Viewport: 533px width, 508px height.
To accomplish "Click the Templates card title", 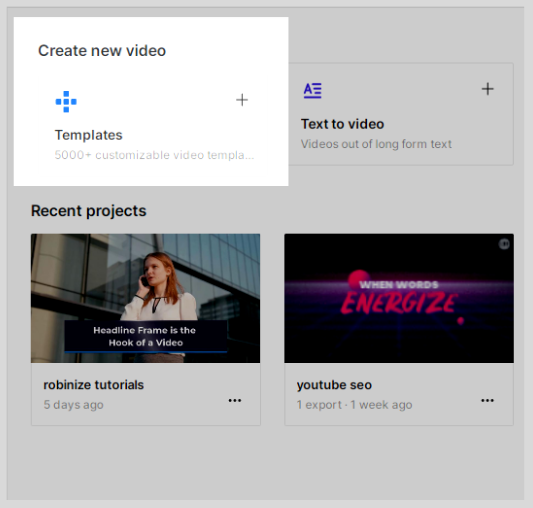I will click(88, 135).
